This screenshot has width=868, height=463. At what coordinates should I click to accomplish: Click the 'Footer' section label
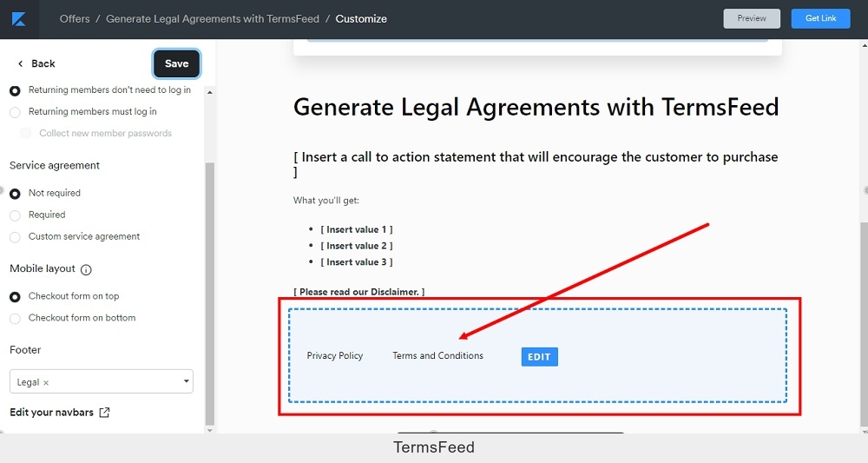[x=25, y=350]
